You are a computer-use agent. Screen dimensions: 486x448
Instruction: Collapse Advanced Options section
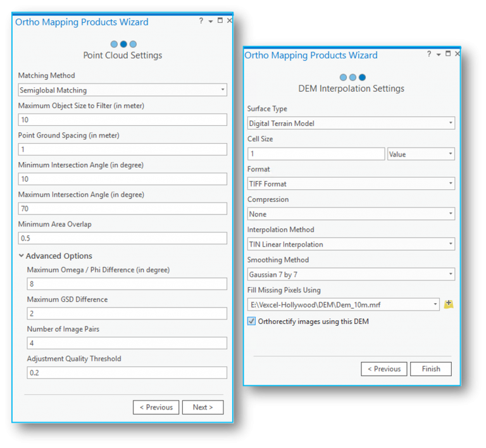(21, 256)
